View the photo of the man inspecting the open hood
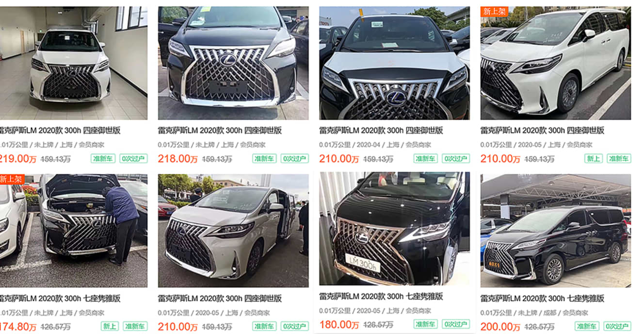Image resolution: width=644 pixels, height=334 pixels. (x=74, y=231)
